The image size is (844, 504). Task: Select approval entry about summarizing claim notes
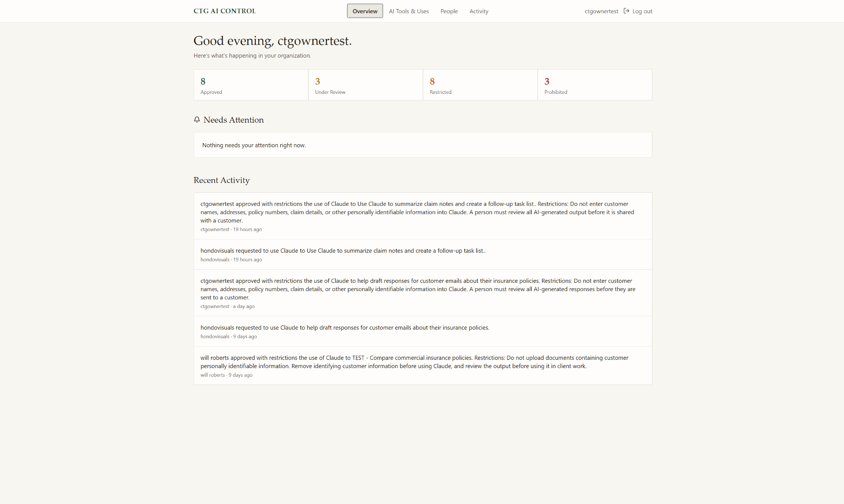[423, 216]
